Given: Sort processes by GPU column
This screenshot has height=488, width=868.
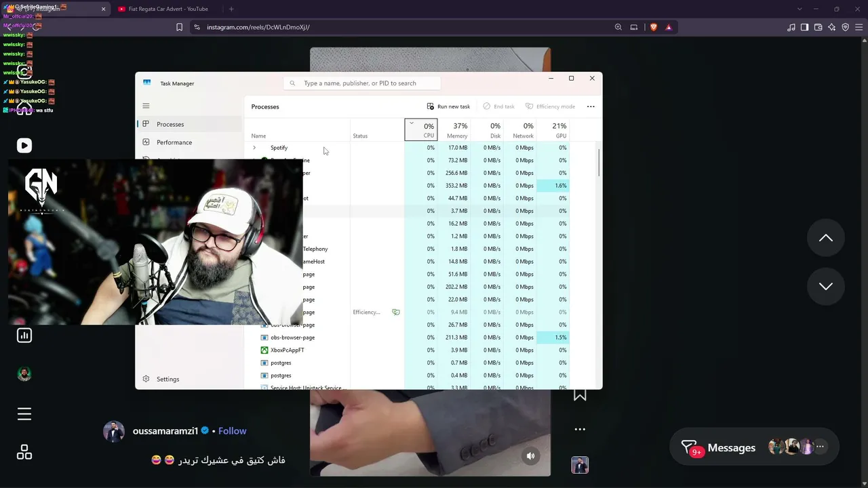Looking at the screenshot, I should coord(553,129).
